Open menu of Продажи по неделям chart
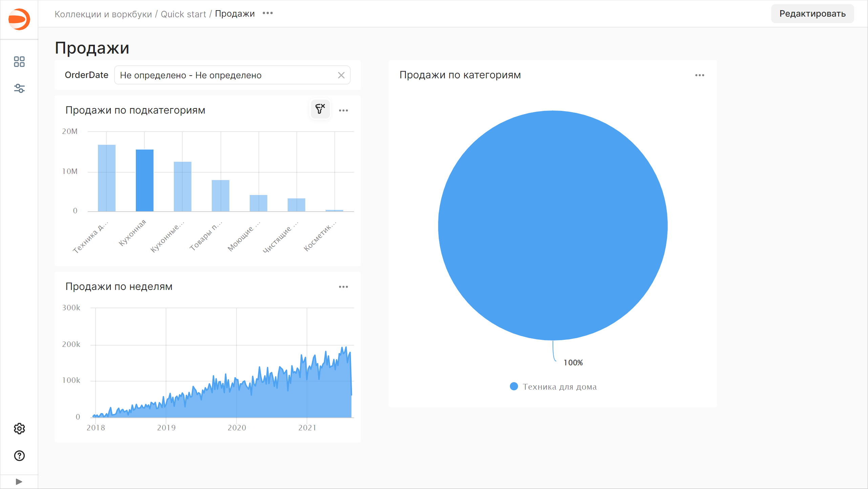 click(343, 287)
